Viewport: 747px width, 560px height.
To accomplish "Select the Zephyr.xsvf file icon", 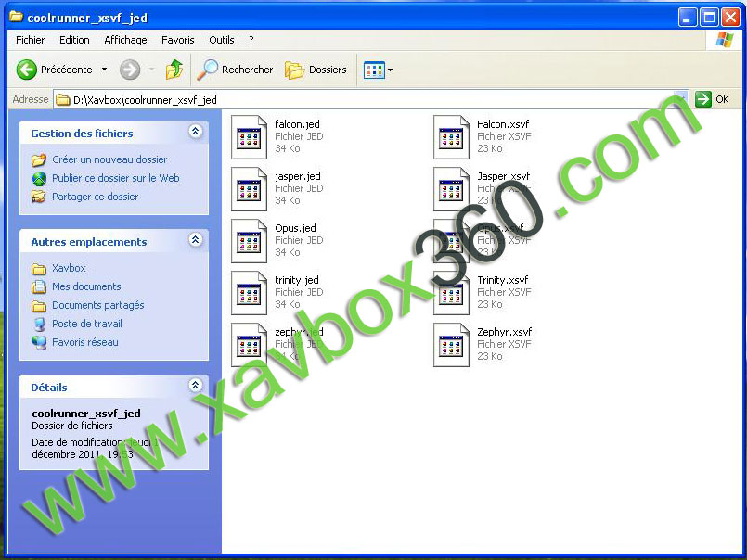I will (451, 345).
